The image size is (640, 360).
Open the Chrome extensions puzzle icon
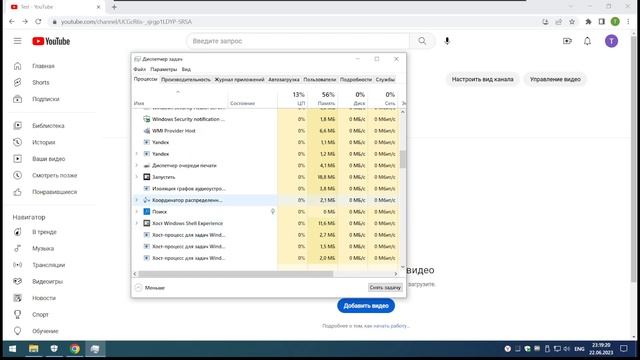pyautogui.click(x=588, y=22)
